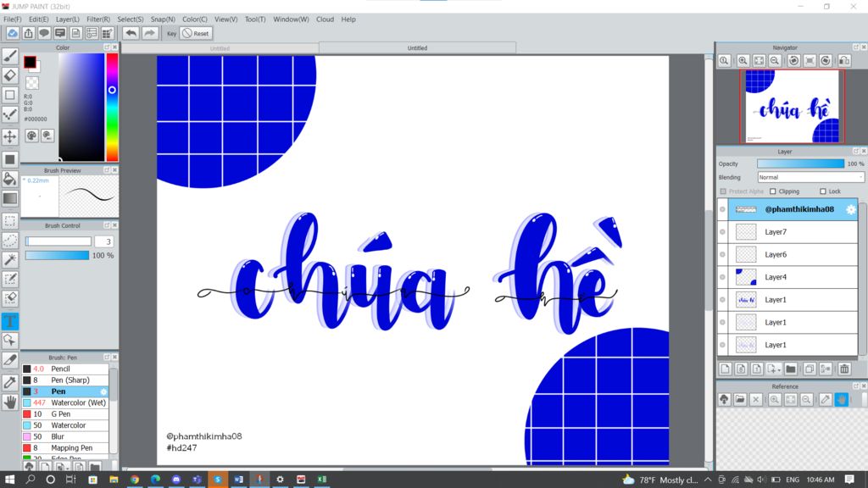Toggle the Protect Alpha checkbox

(x=723, y=191)
